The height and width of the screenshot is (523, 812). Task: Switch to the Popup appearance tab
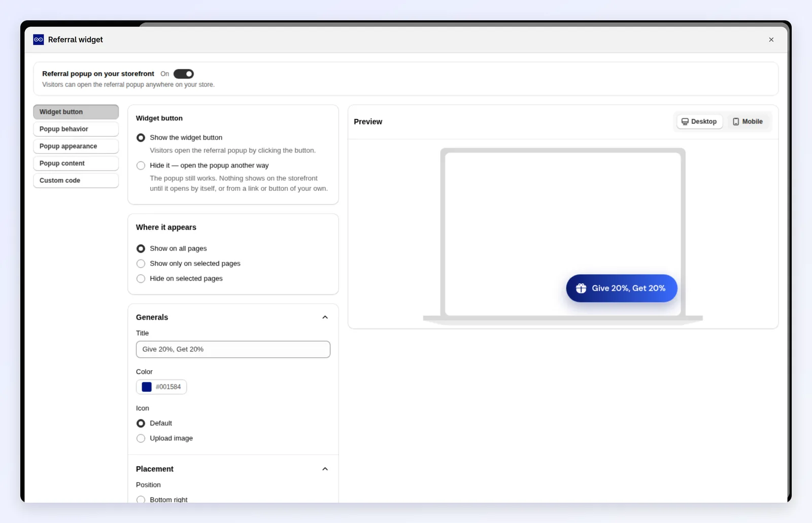pos(76,146)
